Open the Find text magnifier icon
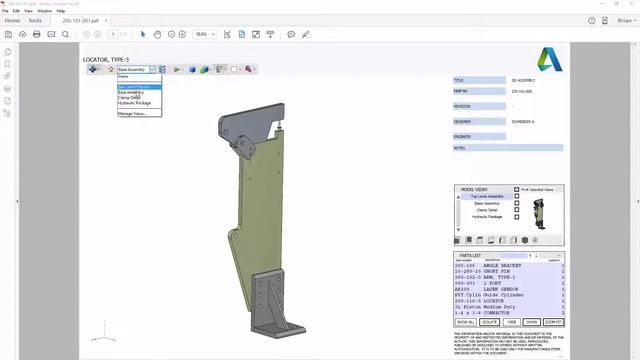Viewport: 640px width, 360px height. pyautogui.click(x=65, y=35)
